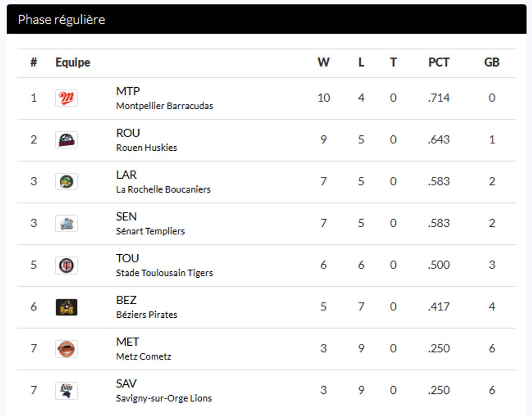The image size is (532, 416).
Task: Click the Stade Toulousain Tigers logo
Action: 66,265
